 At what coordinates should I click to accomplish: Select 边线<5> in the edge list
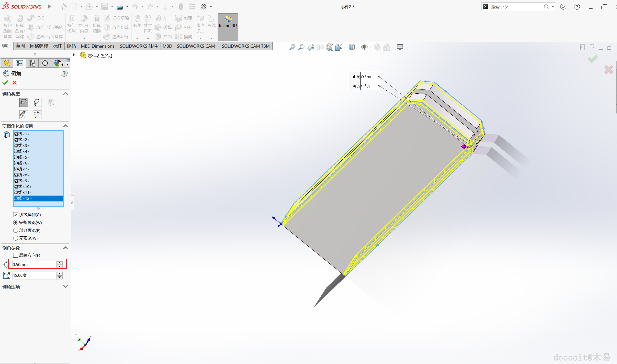22,157
